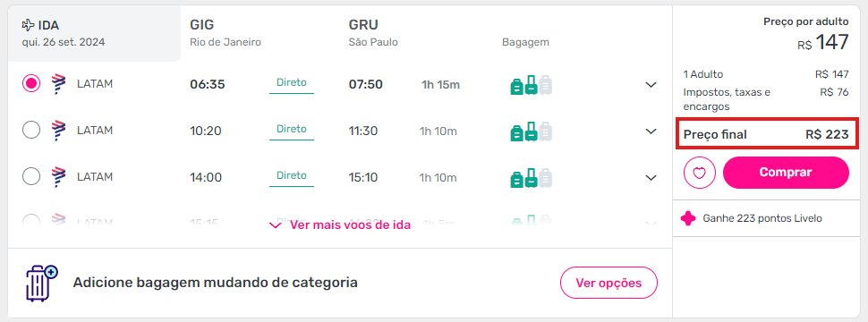The width and height of the screenshot is (868, 322).
Task: Click the Preço final R$ 223 row
Action: 766,134
